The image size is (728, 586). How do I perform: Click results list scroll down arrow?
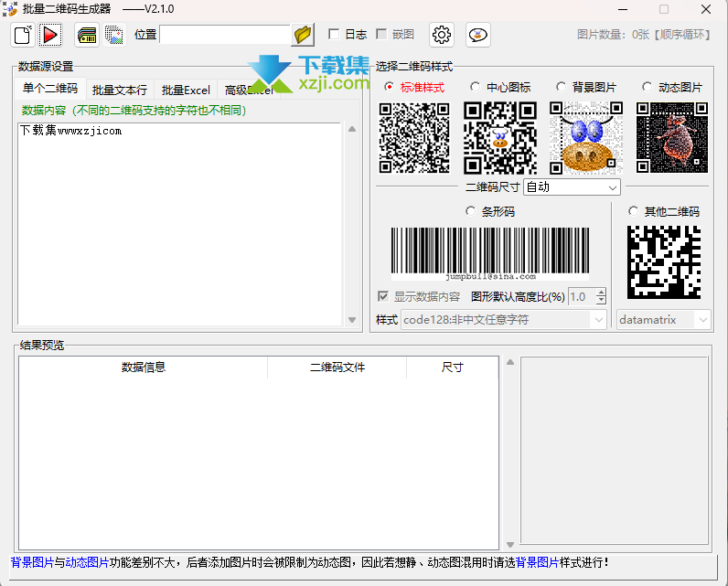[x=510, y=545]
